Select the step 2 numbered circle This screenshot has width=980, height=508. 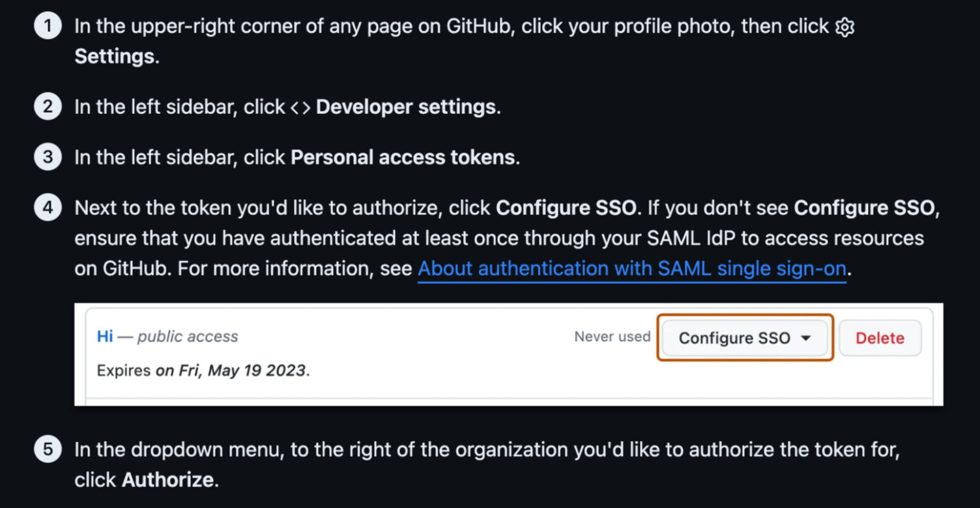coord(47,106)
